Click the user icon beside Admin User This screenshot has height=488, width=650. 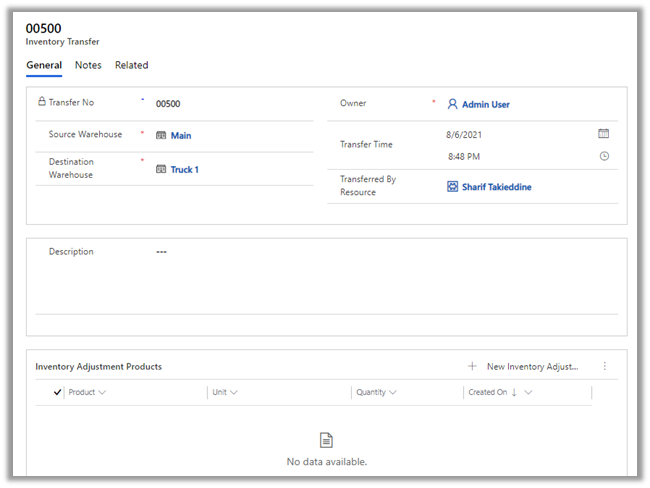[452, 104]
